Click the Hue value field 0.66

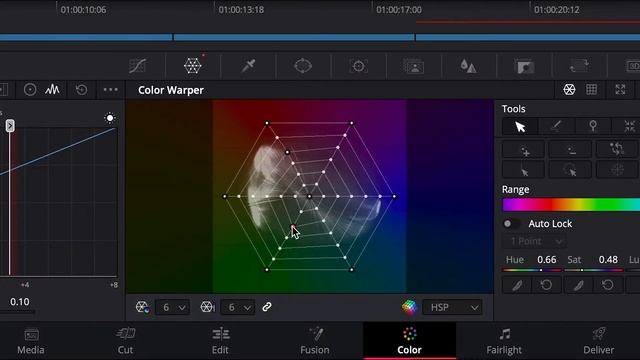(547, 260)
